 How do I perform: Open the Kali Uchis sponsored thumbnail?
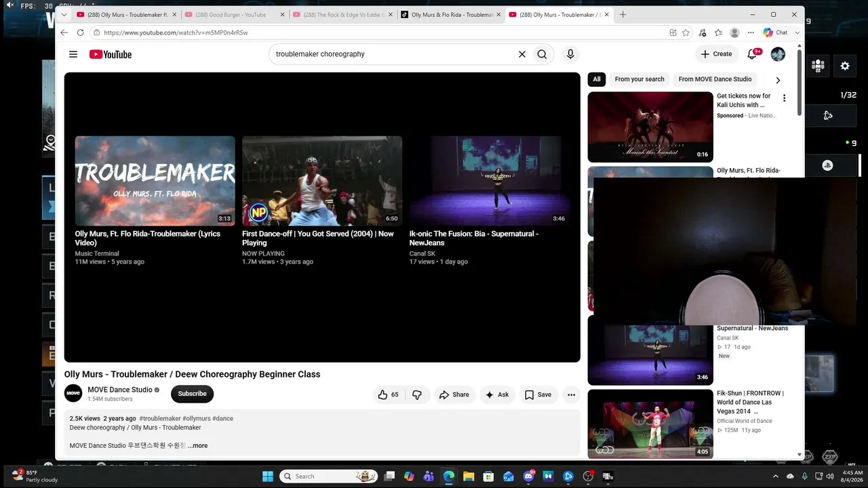tap(650, 127)
